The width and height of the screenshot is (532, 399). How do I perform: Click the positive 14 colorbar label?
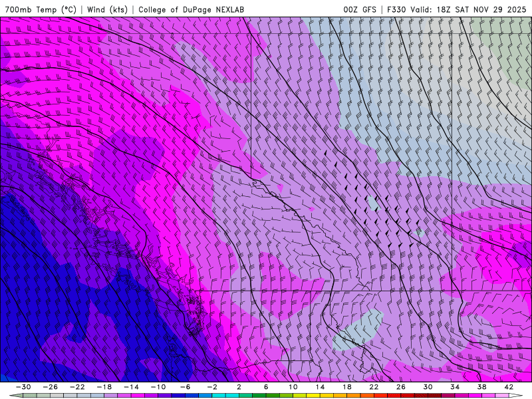pyautogui.click(x=320, y=387)
